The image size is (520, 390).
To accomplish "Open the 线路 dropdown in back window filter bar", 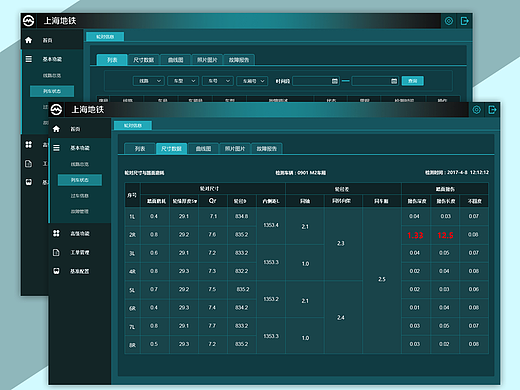I will 149,81.
